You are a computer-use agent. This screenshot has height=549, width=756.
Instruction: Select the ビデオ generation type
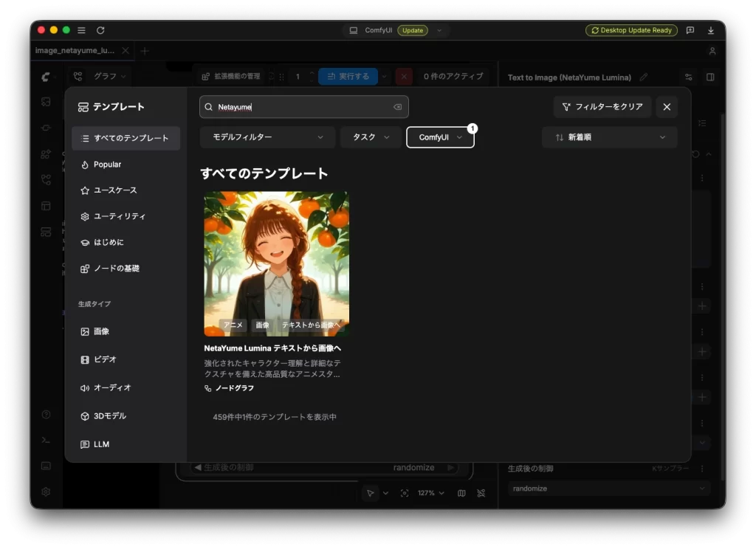coord(126,359)
